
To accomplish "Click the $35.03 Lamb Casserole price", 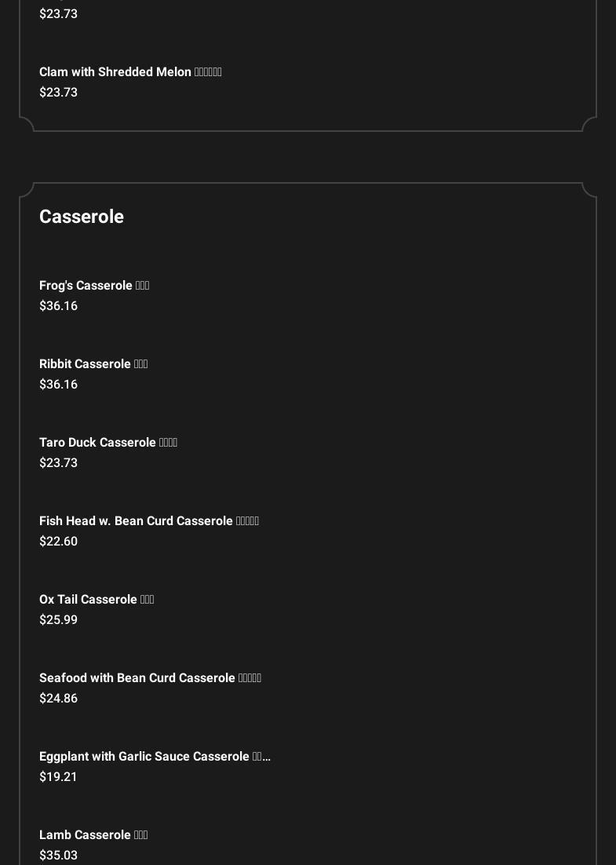I will 59,856.
